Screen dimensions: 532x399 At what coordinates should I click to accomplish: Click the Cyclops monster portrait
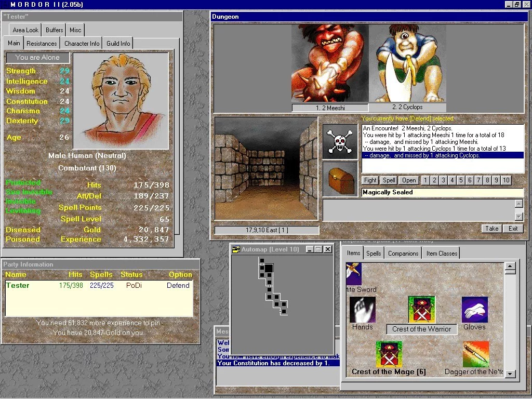407,63
